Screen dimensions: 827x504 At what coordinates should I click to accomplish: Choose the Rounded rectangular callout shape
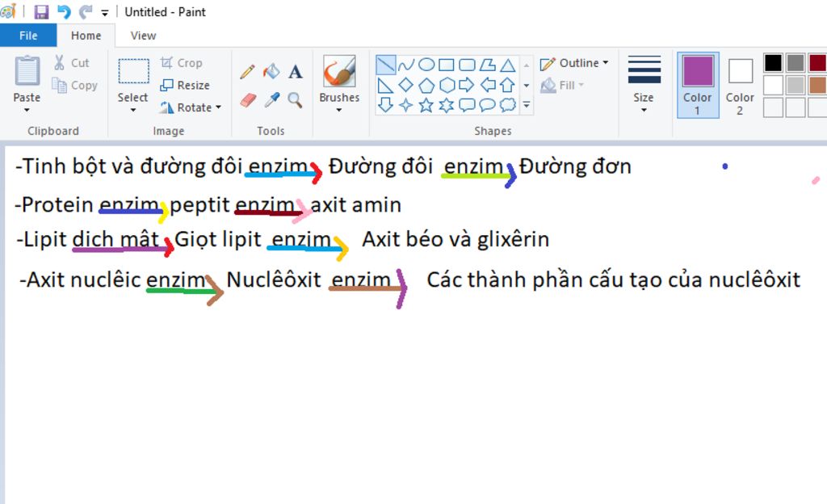click(x=467, y=105)
